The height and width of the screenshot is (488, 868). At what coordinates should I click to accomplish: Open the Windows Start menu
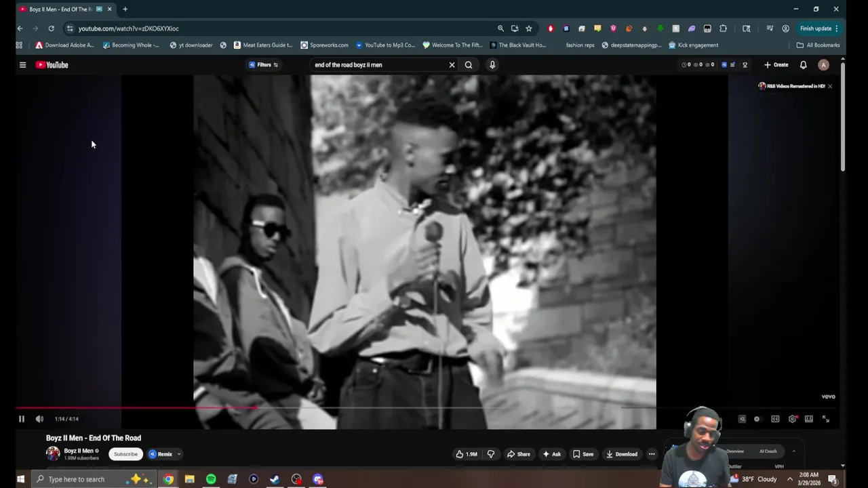[20, 479]
